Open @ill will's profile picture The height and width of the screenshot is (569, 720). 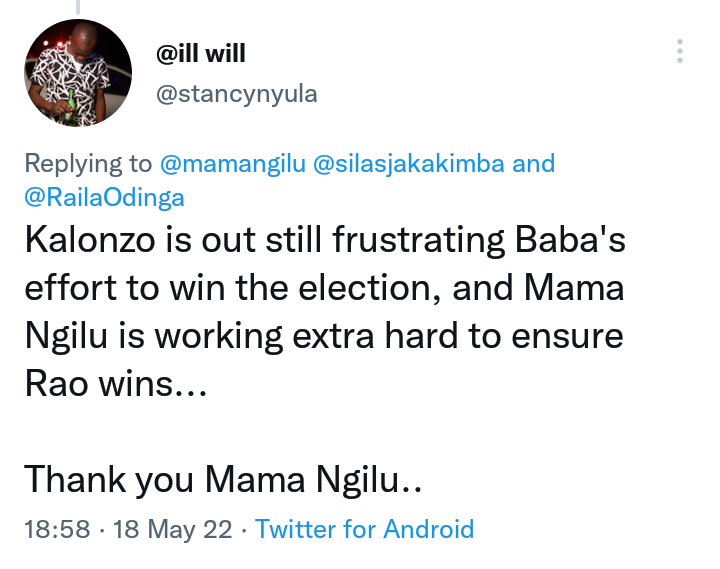[x=78, y=73]
